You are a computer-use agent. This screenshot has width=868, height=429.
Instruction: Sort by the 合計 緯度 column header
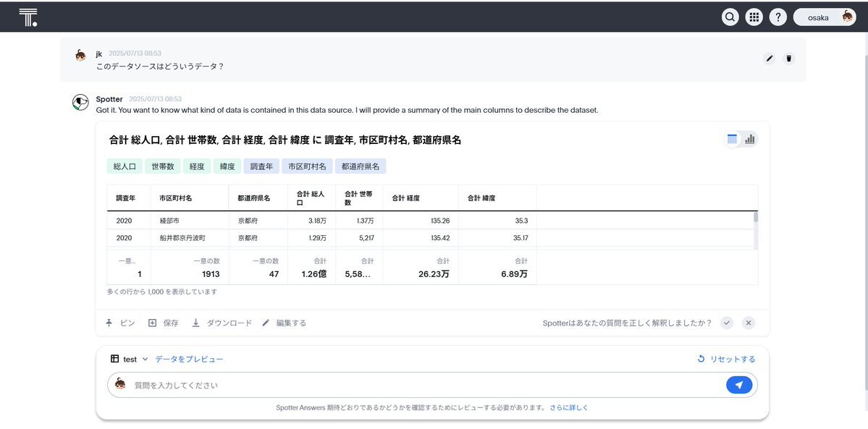[x=497, y=198]
